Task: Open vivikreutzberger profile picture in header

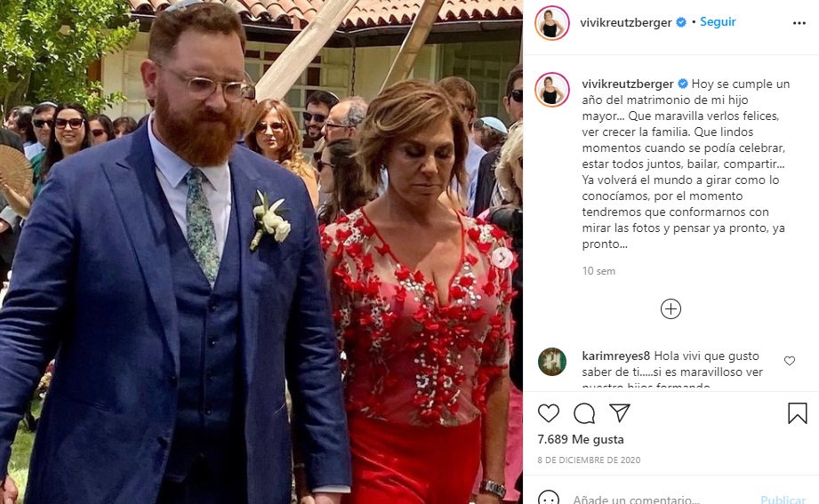Action: 552,23
